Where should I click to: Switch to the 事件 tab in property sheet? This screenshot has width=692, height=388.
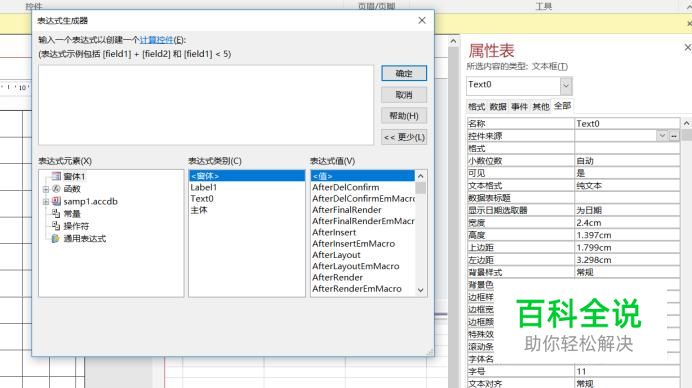tap(519, 106)
